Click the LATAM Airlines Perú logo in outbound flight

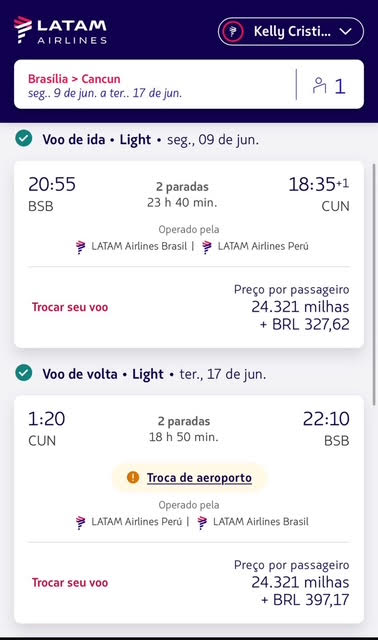click(207, 247)
